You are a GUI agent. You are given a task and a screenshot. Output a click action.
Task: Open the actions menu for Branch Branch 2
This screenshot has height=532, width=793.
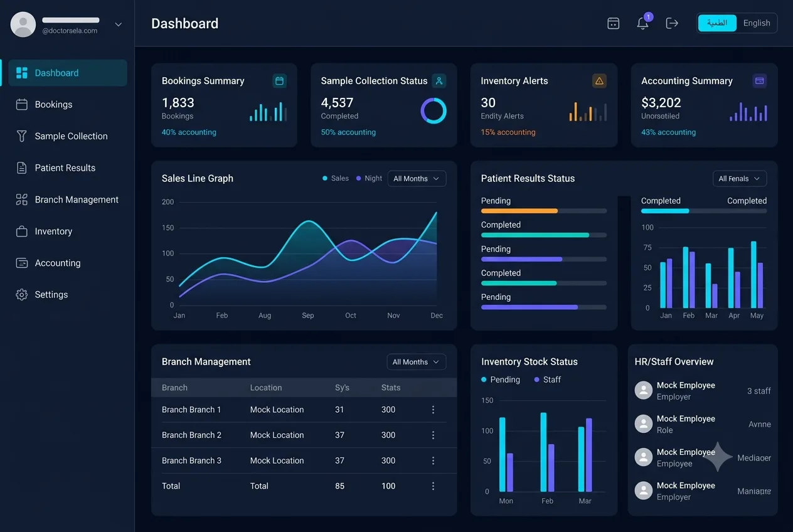pos(433,435)
